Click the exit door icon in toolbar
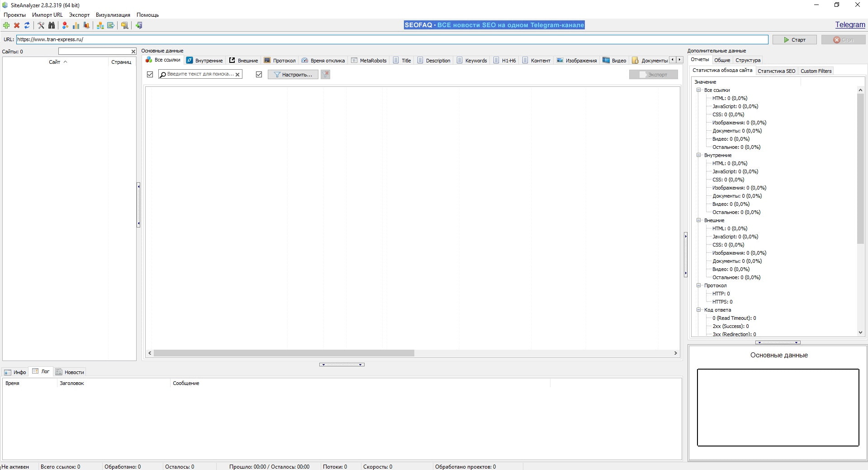This screenshot has height=470, width=868. pos(139,25)
